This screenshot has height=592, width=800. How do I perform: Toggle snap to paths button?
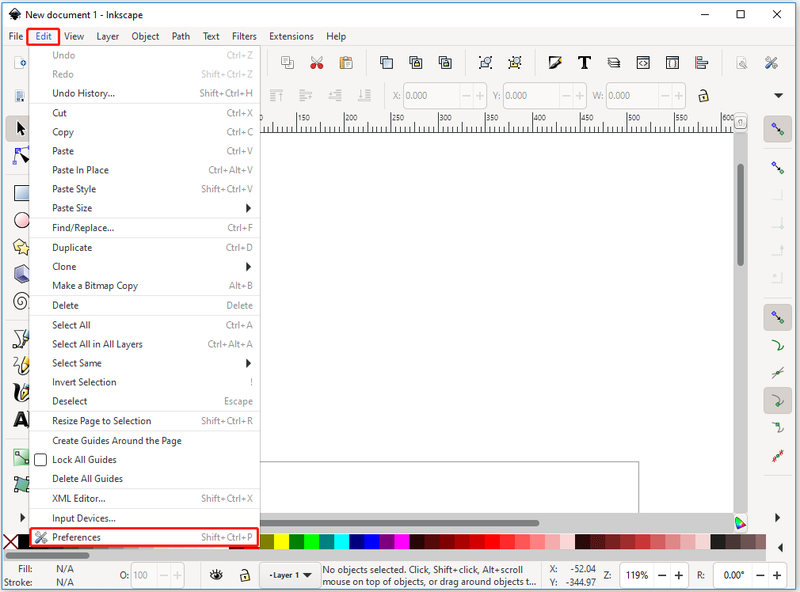[778, 346]
